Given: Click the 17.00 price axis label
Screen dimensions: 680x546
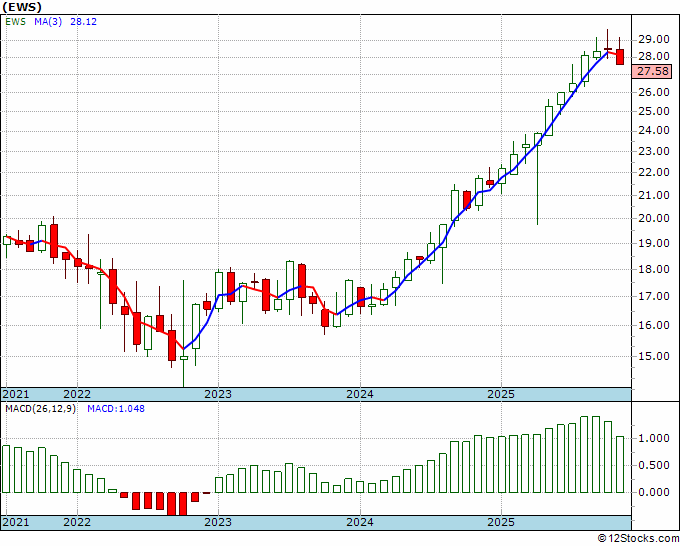Looking at the screenshot, I should coord(654,296).
